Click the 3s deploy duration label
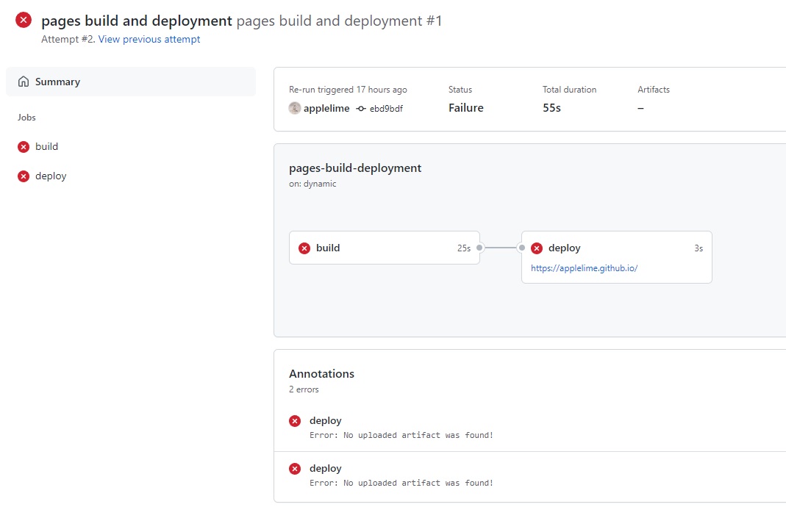 coord(699,248)
